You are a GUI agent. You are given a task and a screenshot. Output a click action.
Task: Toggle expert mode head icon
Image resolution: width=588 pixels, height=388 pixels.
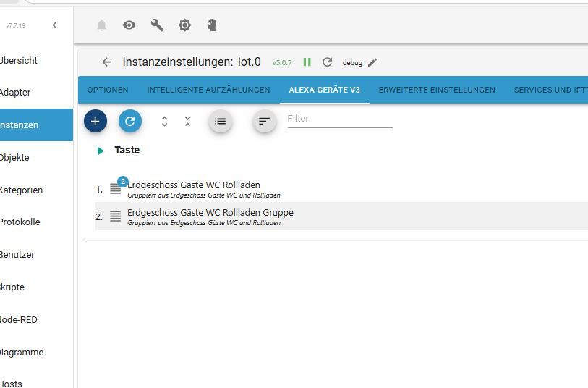tap(212, 25)
